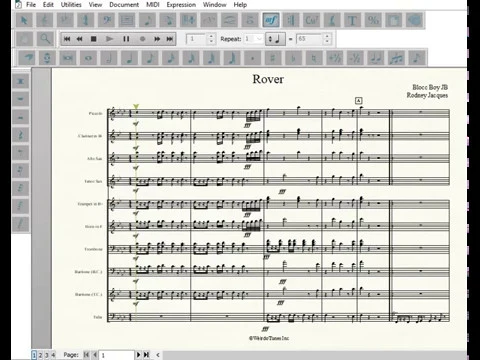Select the Chord tool
The height and width of the screenshot is (360, 480).
(x=312, y=20)
